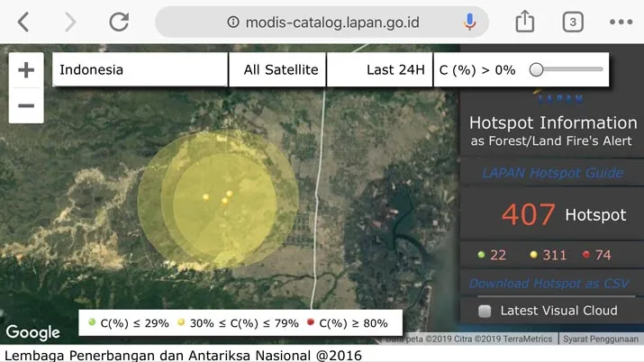Zoom in the map with plus button

26,70
